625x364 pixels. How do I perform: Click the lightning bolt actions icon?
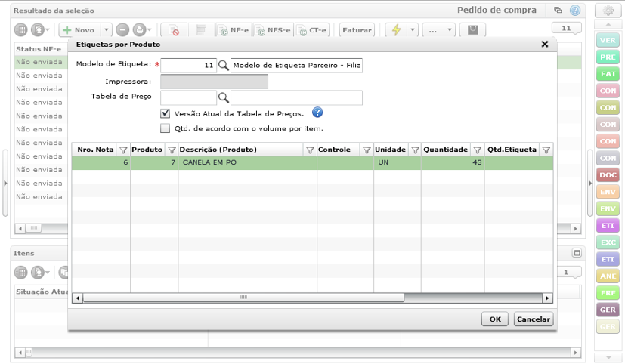pos(396,30)
